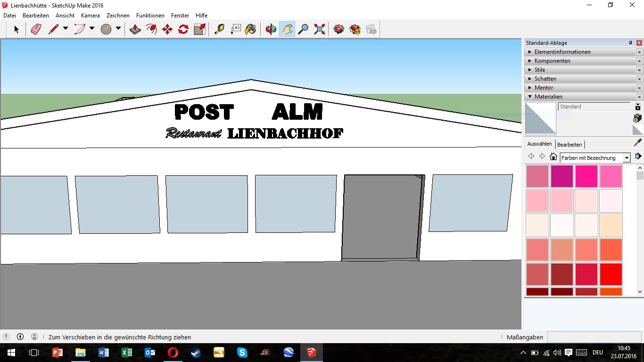
Task: Select the Pan hand tool
Action: [x=287, y=29]
